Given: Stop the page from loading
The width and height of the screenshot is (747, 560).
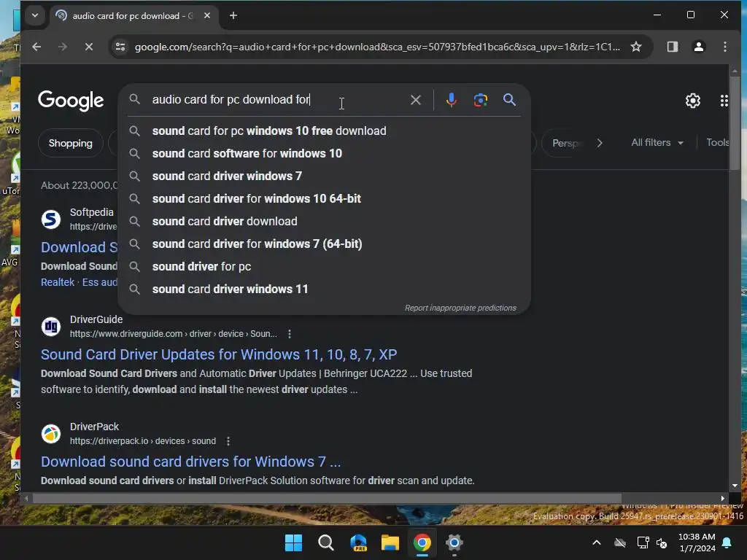Looking at the screenshot, I should [x=88, y=47].
